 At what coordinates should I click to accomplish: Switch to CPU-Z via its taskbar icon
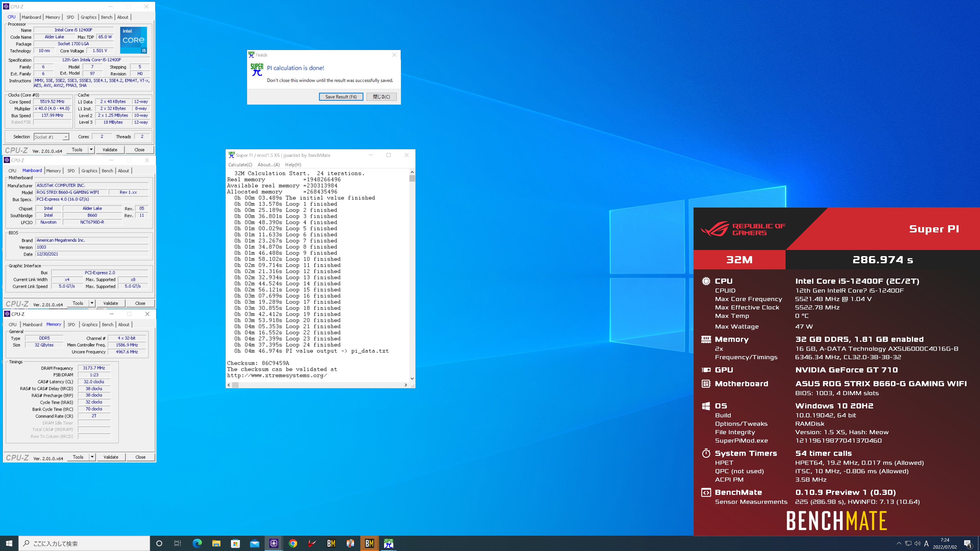click(x=274, y=543)
